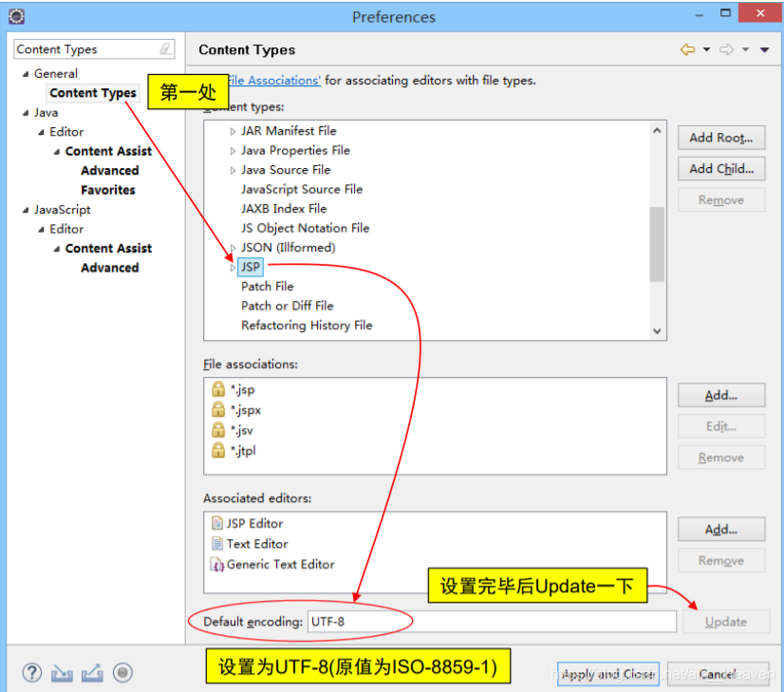The height and width of the screenshot is (692, 784).
Task: Click the Add Child... button
Action: pos(721,169)
